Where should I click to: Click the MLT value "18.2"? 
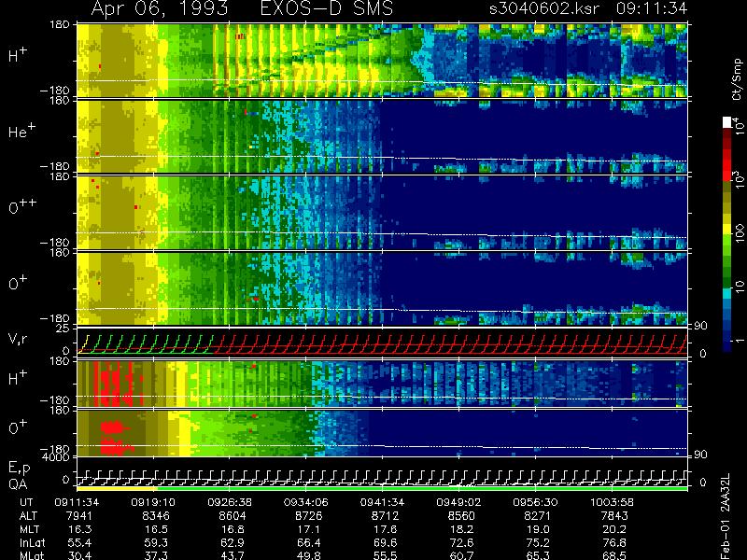[x=461, y=529]
